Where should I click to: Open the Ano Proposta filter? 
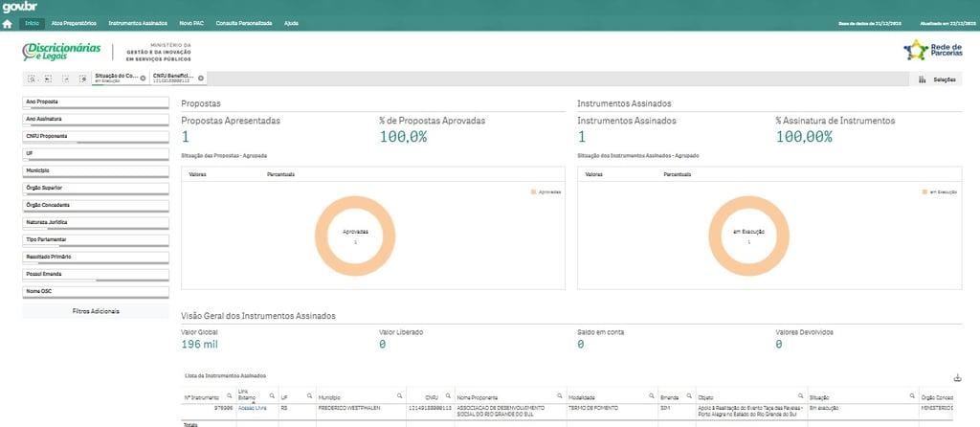(x=96, y=102)
